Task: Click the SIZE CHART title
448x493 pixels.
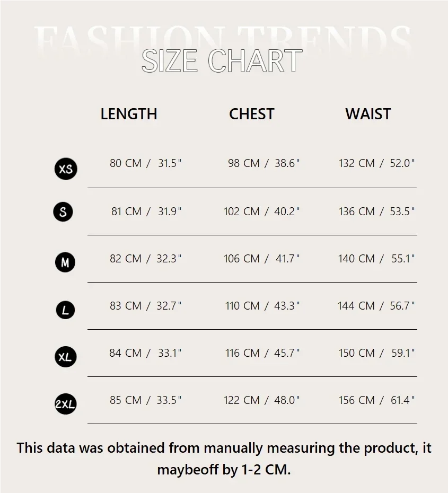Action: point(222,61)
